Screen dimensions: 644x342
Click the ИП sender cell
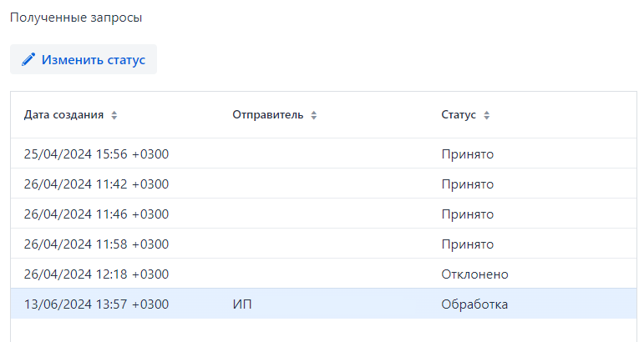point(241,304)
